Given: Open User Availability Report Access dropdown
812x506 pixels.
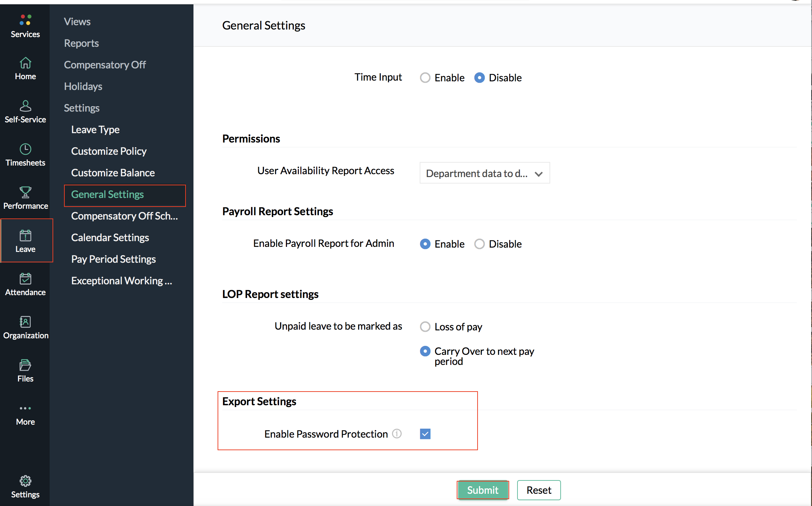Looking at the screenshot, I should (484, 173).
